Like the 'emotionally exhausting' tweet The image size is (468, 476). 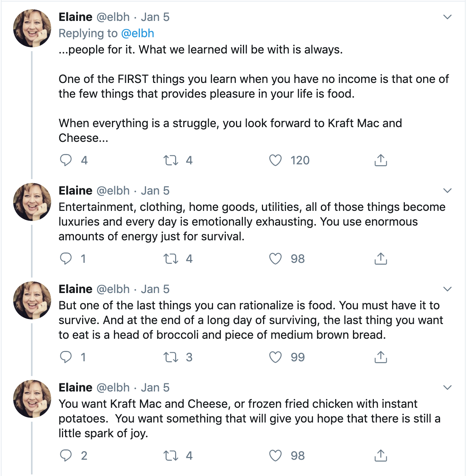275,259
